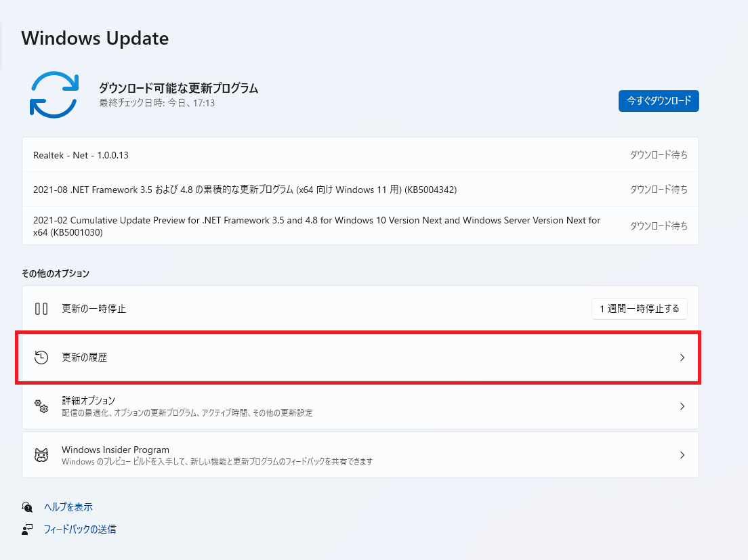Click ダウンロード待ち status on the KB5001030 row
748x560 pixels.
659,226
